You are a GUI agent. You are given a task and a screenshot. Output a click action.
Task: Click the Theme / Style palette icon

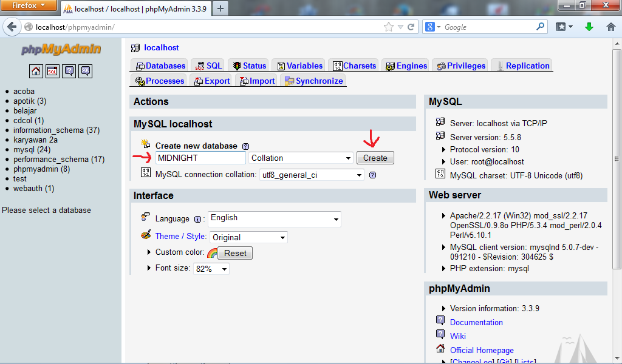(146, 235)
